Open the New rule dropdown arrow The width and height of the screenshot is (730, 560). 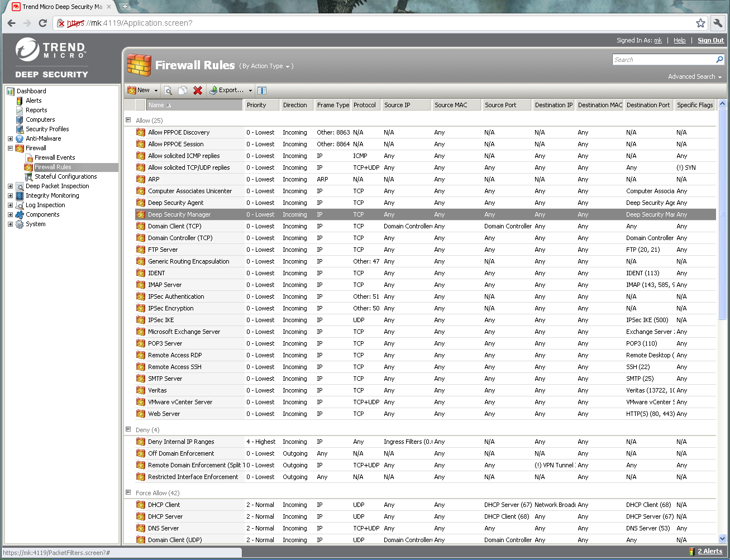click(x=156, y=90)
